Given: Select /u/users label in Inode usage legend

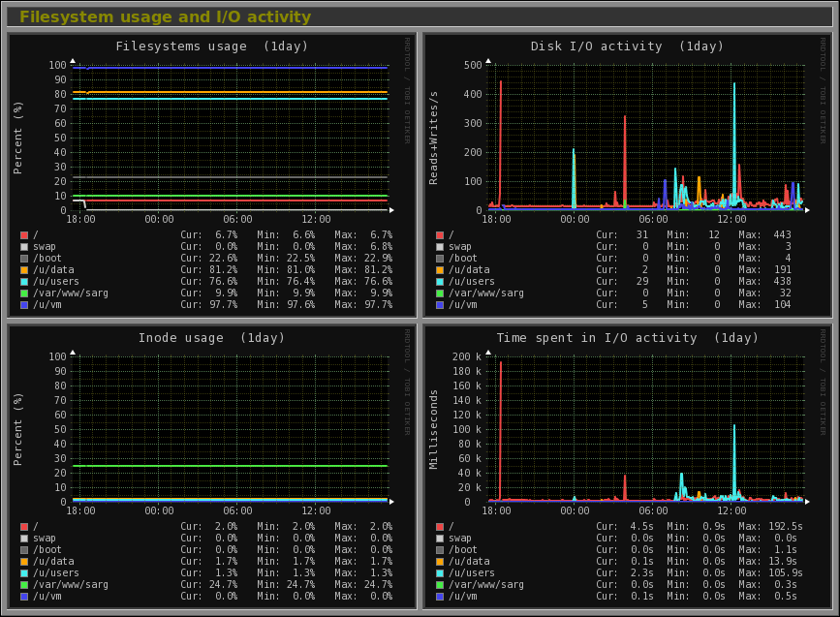Looking at the screenshot, I should click(56, 573).
